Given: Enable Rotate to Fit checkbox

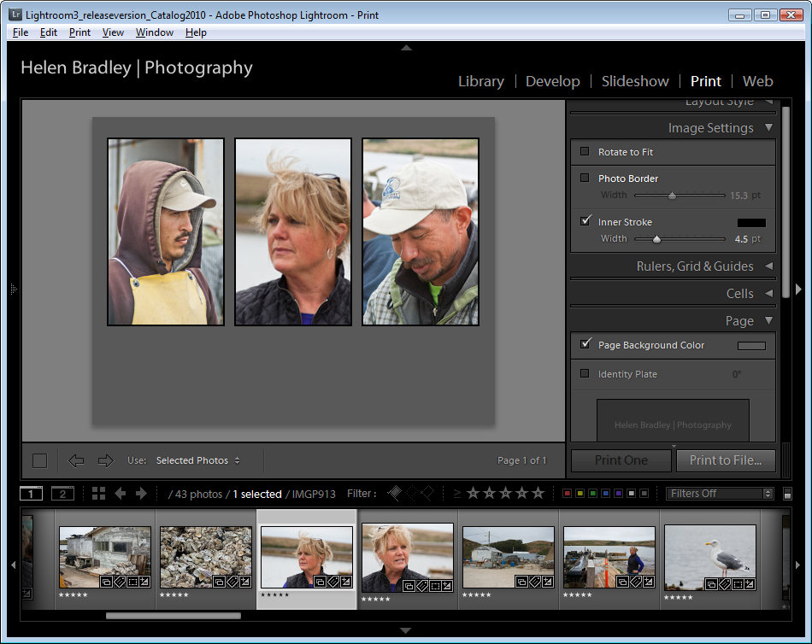Looking at the screenshot, I should click(585, 152).
